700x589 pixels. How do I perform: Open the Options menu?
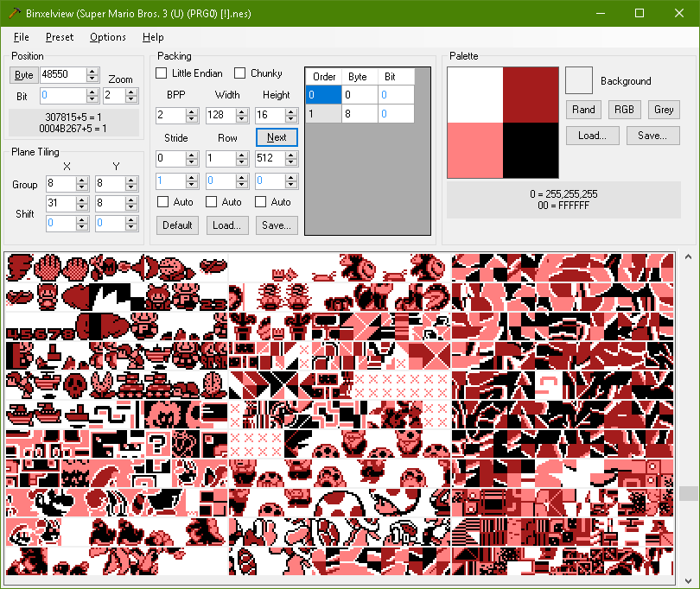(107, 37)
